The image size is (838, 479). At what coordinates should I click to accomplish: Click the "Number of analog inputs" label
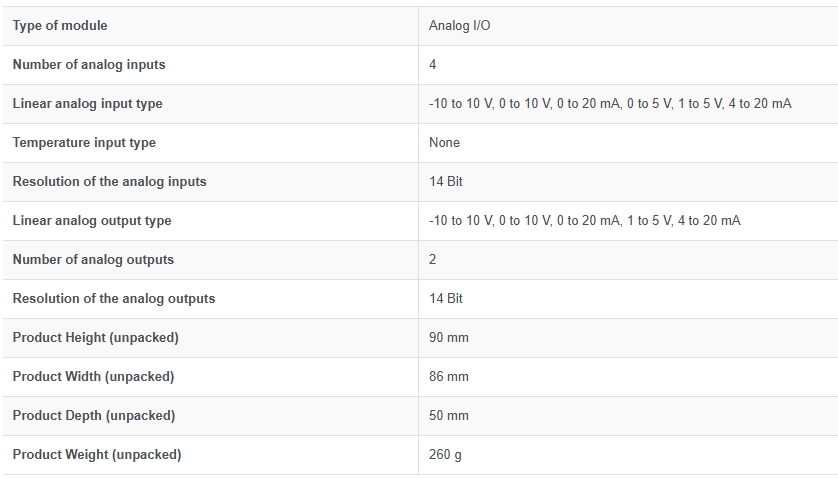[89, 65]
